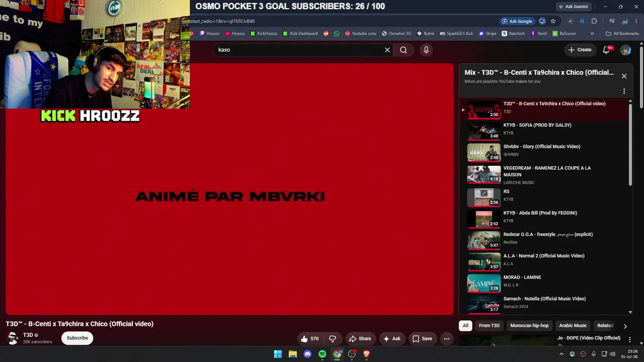
Task: Open the Chrome profile avatar
Action: [x=624, y=21]
